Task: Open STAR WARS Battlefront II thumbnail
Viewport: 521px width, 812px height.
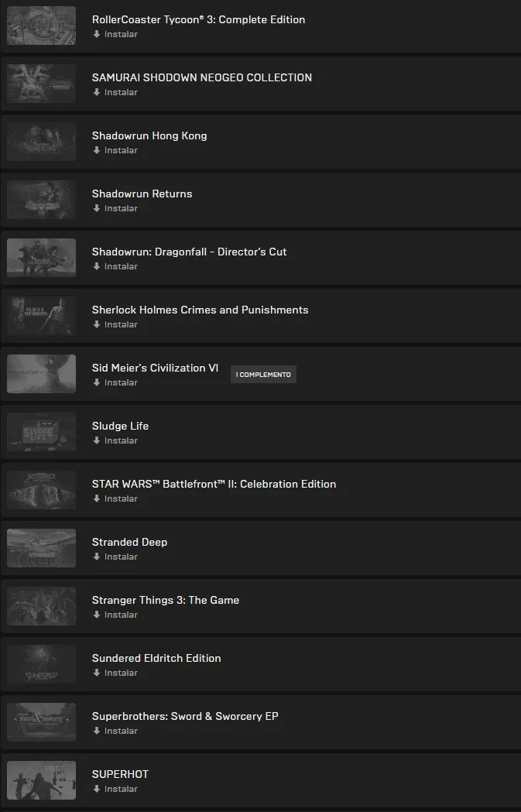Action: pyautogui.click(x=42, y=489)
